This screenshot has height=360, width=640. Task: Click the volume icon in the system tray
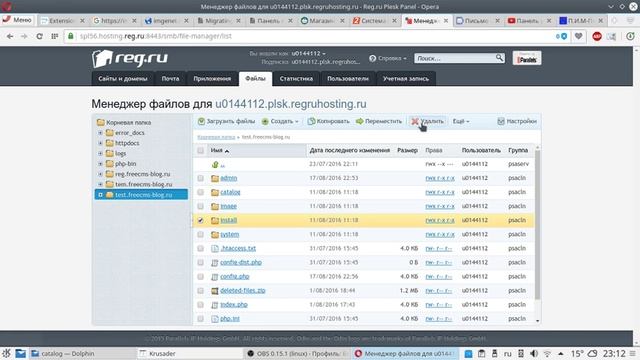[x=534, y=353]
